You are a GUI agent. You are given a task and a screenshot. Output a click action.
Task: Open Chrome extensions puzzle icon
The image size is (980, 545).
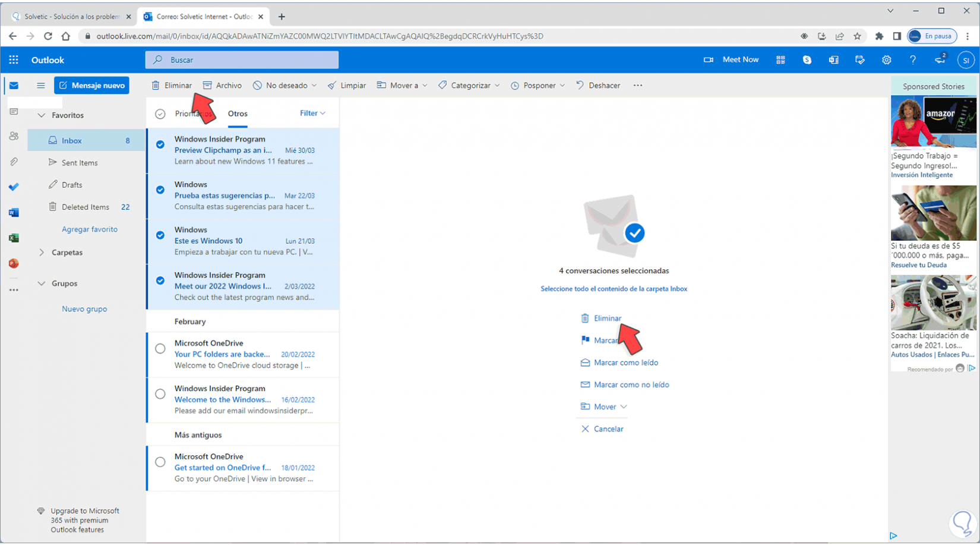[x=880, y=36]
